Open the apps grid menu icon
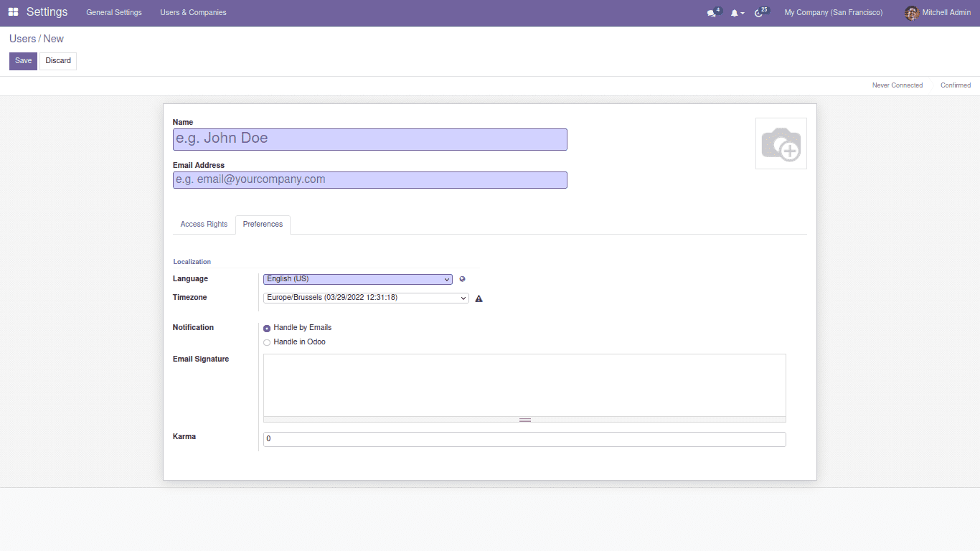 click(x=14, y=12)
